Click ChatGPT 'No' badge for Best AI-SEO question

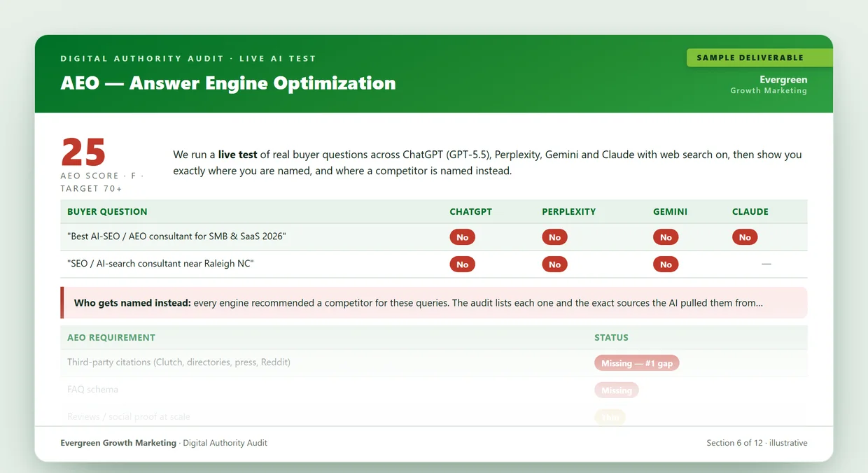tap(462, 237)
